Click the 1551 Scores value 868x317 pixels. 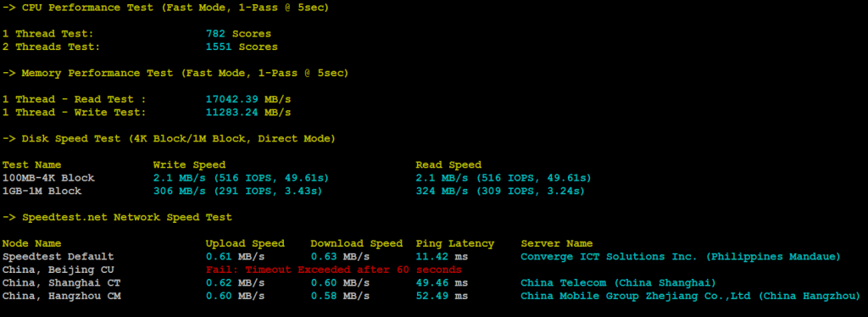[x=242, y=47]
